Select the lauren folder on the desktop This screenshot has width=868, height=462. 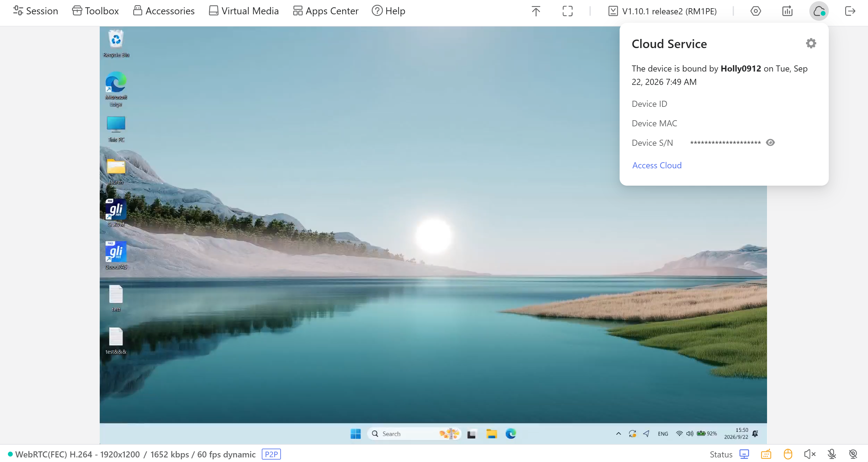[x=116, y=171]
